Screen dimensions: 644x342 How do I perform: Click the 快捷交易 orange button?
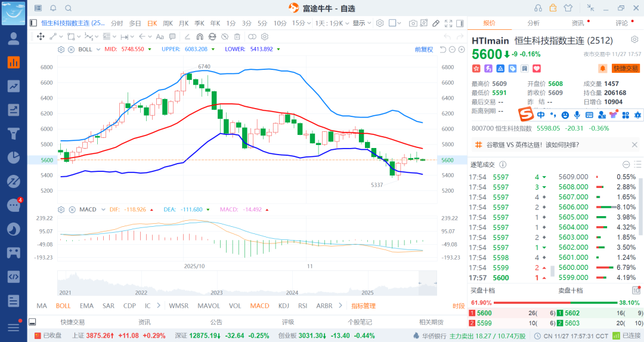click(x=626, y=69)
